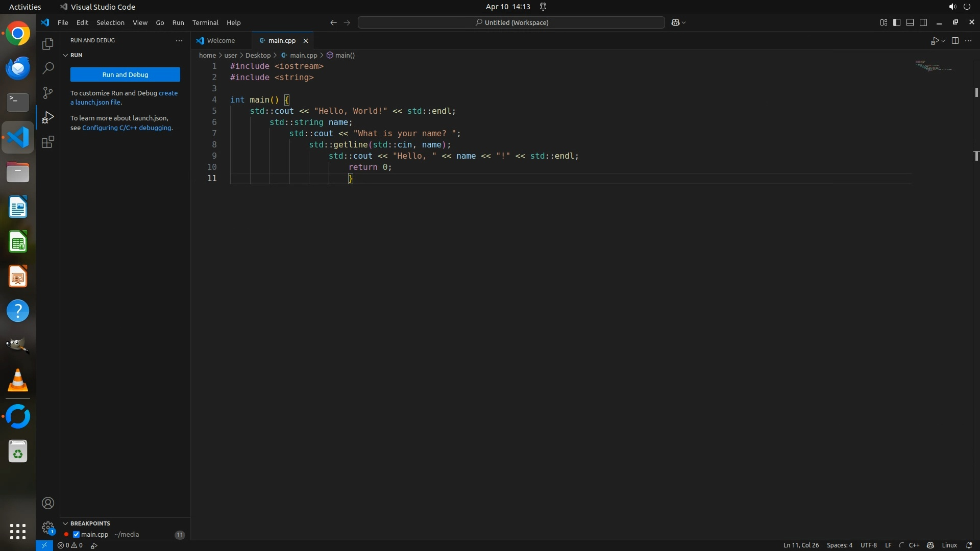This screenshot has width=980, height=551.
Task: Click the Split Editor Right icon
Action: click(955, 40)
